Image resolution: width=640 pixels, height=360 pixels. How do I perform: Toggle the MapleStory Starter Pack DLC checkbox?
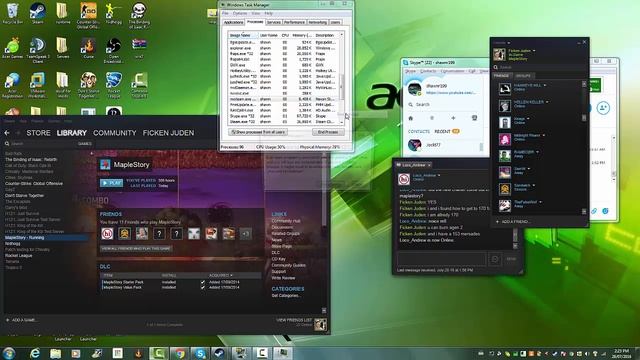point(203,282)
